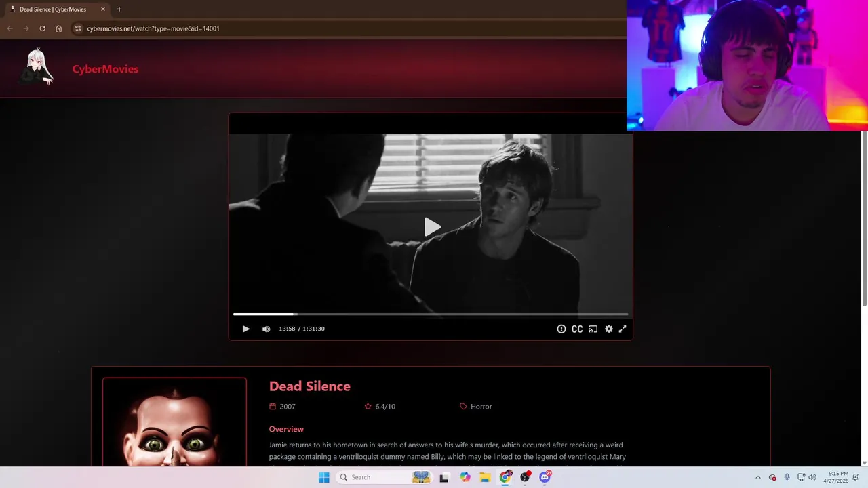Open network settings tray icon

pos(801,477)
